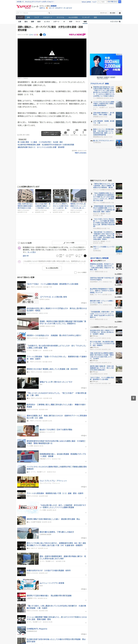Open settings gear icon in header
Viewport: 138px width, 644px height.
pyautogui.click(x=120, y=13)
